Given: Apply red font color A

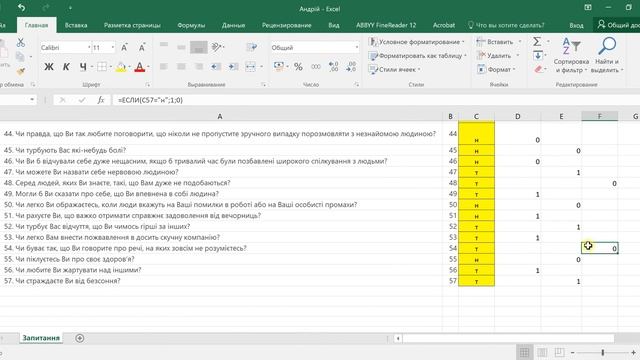Looking at the screenshot, I should (x=140, y=67).
